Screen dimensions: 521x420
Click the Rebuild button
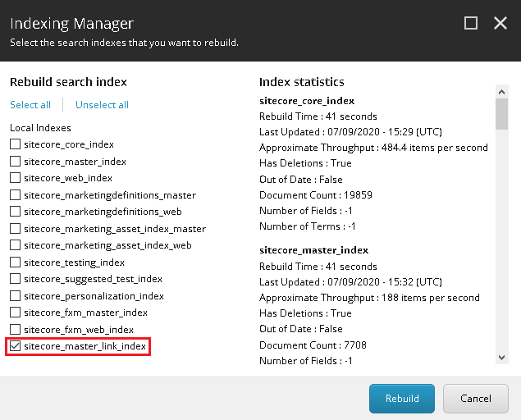coord(402,399)
